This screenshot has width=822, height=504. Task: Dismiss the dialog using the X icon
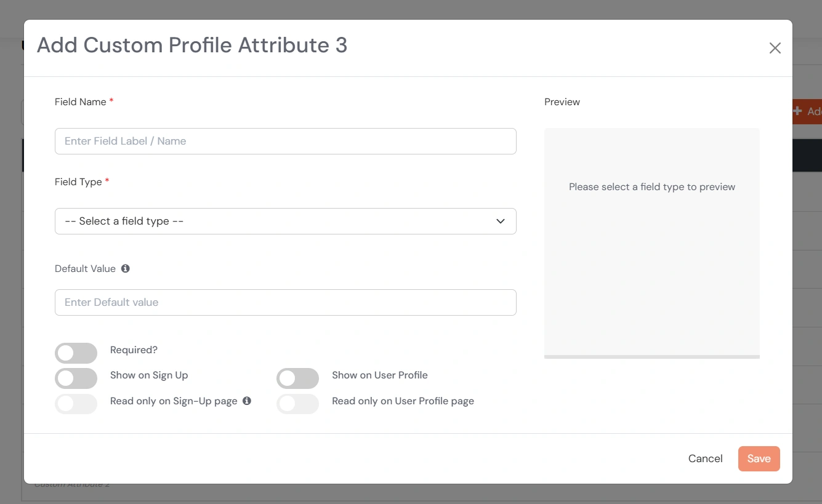tap(775, 48)
